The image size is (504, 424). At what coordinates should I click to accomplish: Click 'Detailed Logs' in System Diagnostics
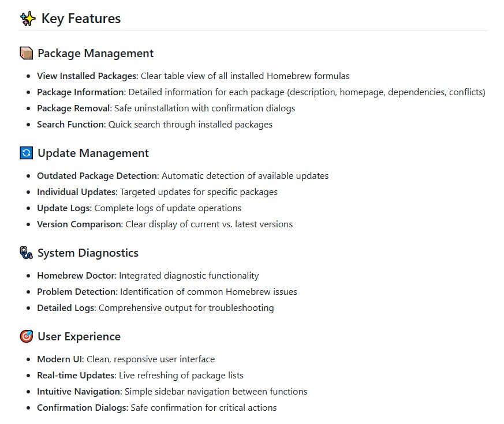tap(66, 308)
